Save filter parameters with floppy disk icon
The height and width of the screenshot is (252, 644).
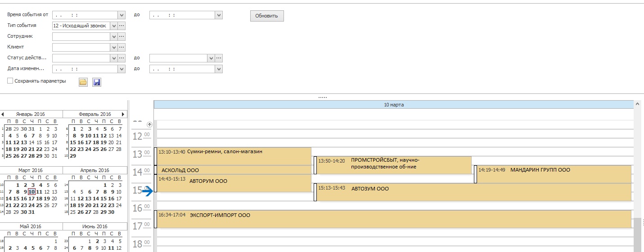tap(96, 82)
